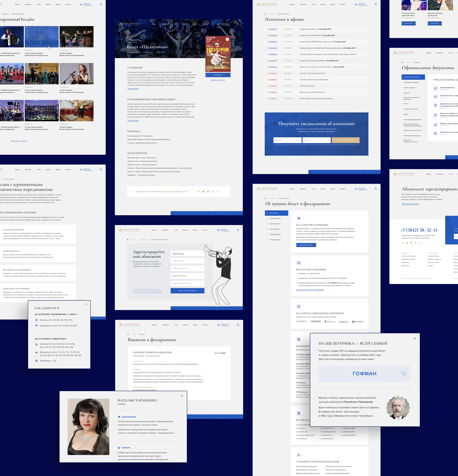The height and width of the screenshot is (476, 458).
Task: Open Новости menu on Изменения в афише page
Action: point(323,4)
